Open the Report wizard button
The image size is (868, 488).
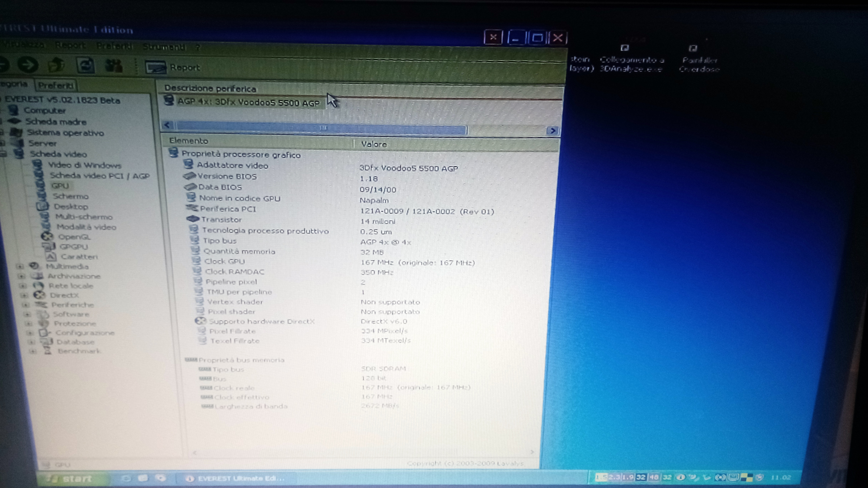pos(173,67)
